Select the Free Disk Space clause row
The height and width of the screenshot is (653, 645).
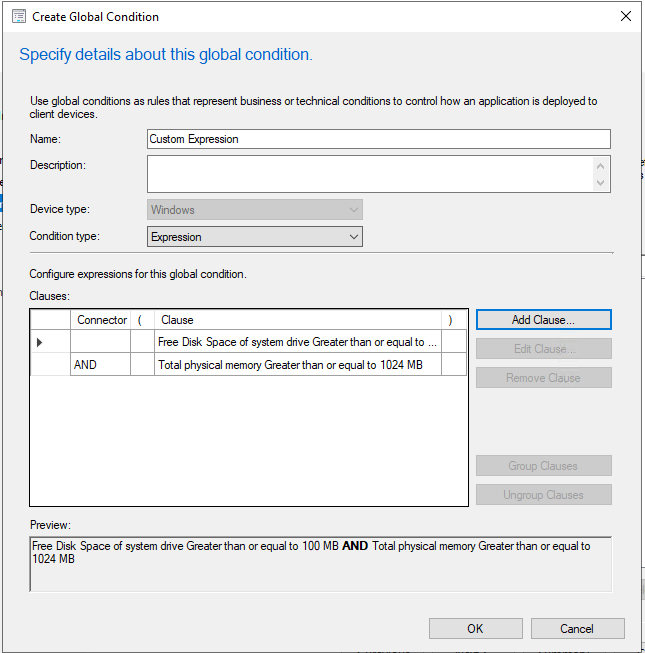tap(297, 342)
